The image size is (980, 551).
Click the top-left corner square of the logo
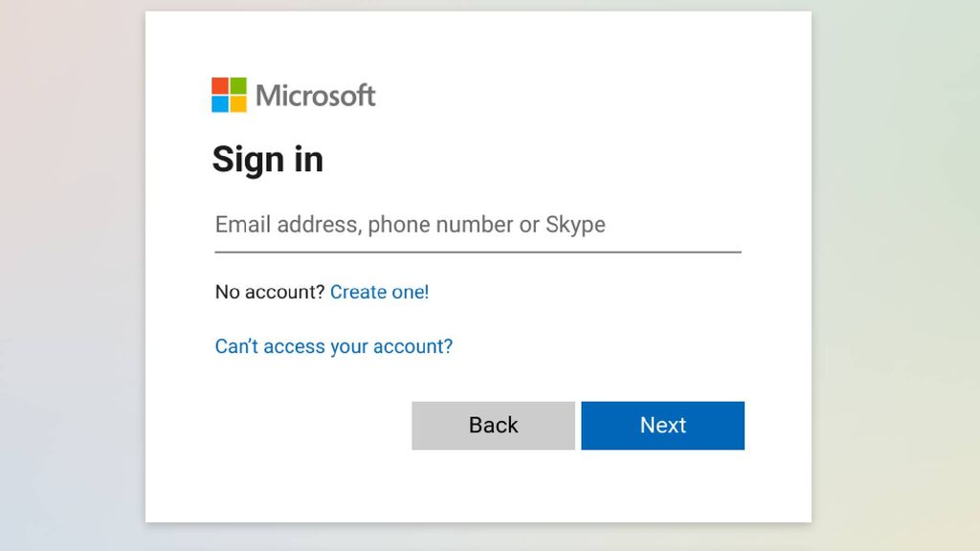pos(219,86)
